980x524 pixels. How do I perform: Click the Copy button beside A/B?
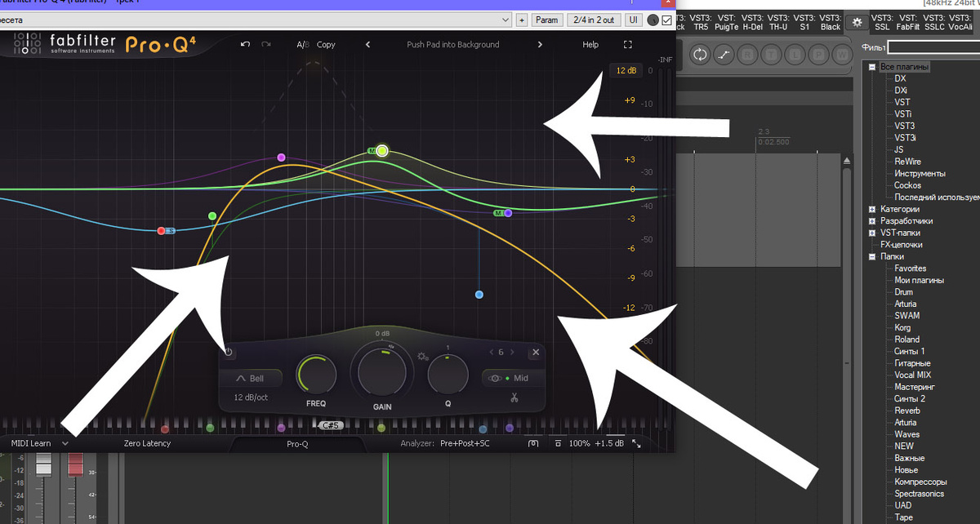coord(326,45)
